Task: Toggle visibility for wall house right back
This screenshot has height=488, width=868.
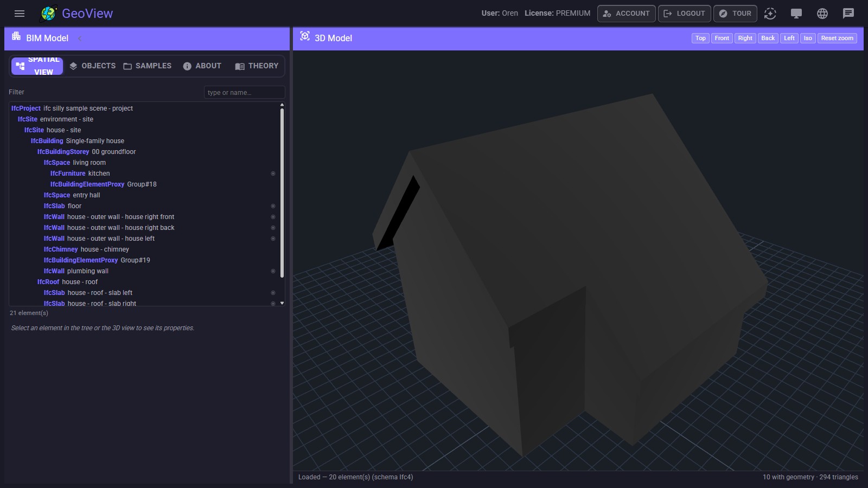Action: point(273,228)
